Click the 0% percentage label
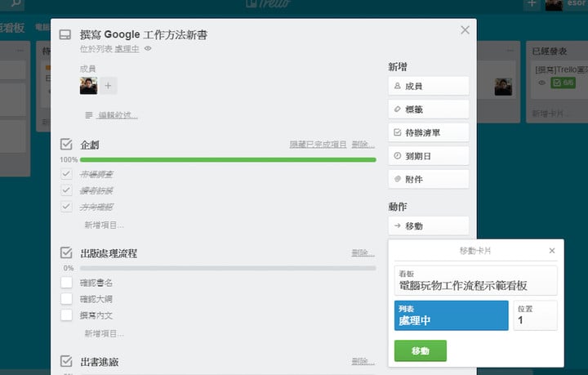588x375 pixels. coord(69,268)
